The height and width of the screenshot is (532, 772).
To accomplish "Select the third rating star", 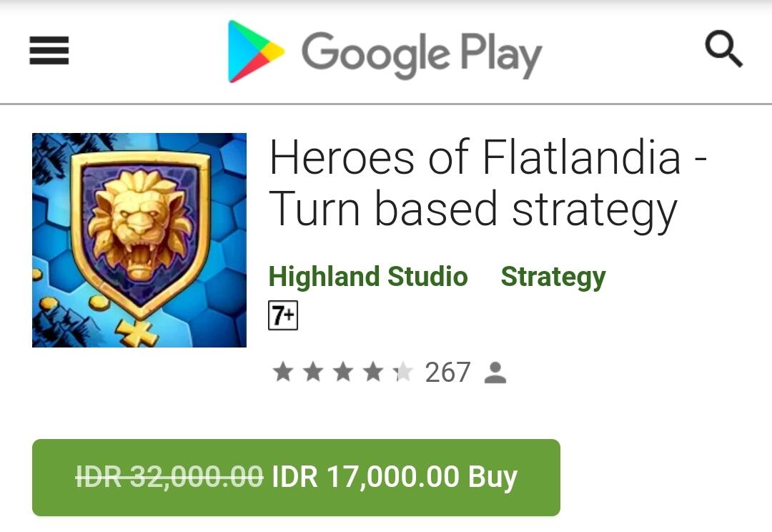I will pos(343,372).
